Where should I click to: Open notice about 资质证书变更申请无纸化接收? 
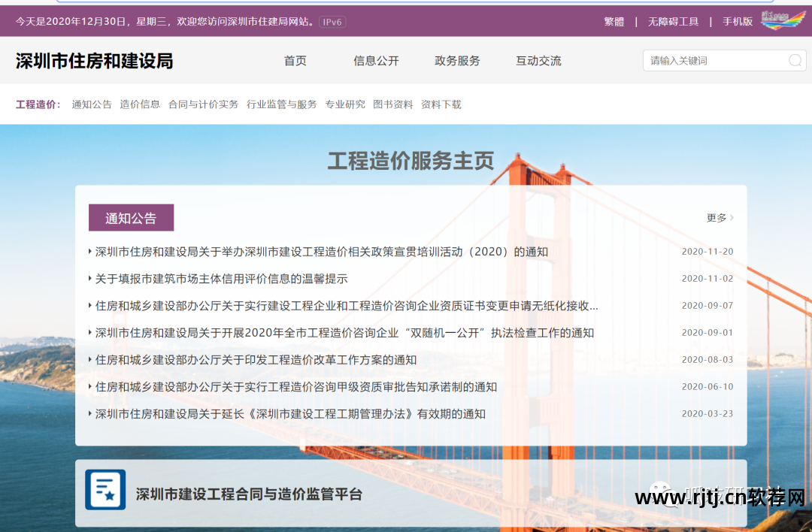[x=347, y=306]
